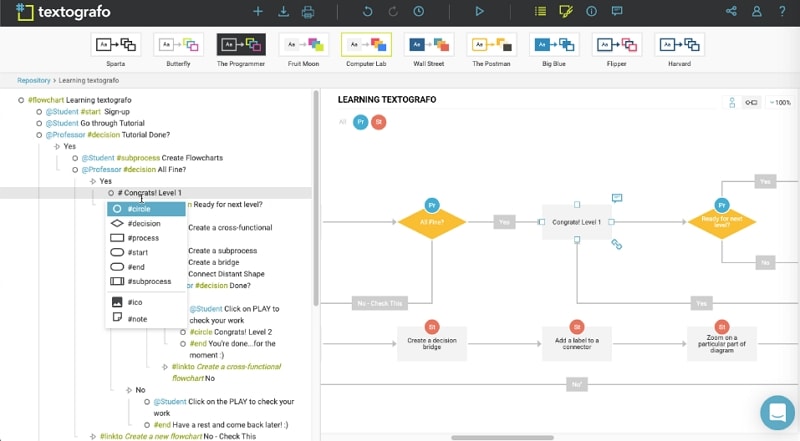
Task: Click @Student tag on Go through Tutorial
Action: pyautogui.click(x=62, y=124)
